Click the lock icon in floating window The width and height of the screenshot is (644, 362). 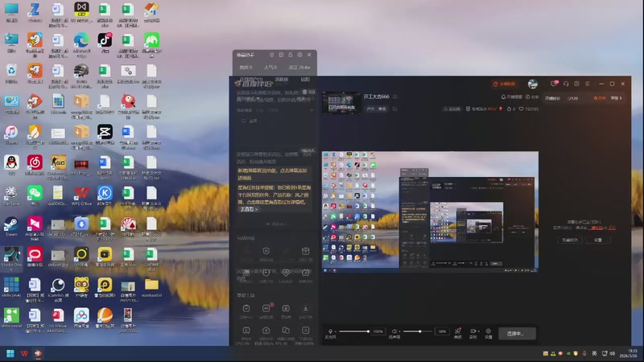coord(291,55)
